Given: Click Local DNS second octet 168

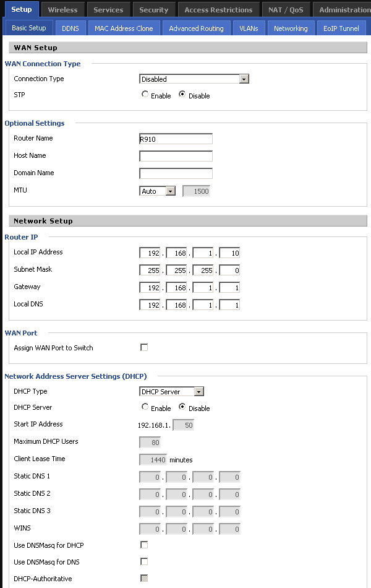Looking at the screenshot, I should [x=176, y=305].
